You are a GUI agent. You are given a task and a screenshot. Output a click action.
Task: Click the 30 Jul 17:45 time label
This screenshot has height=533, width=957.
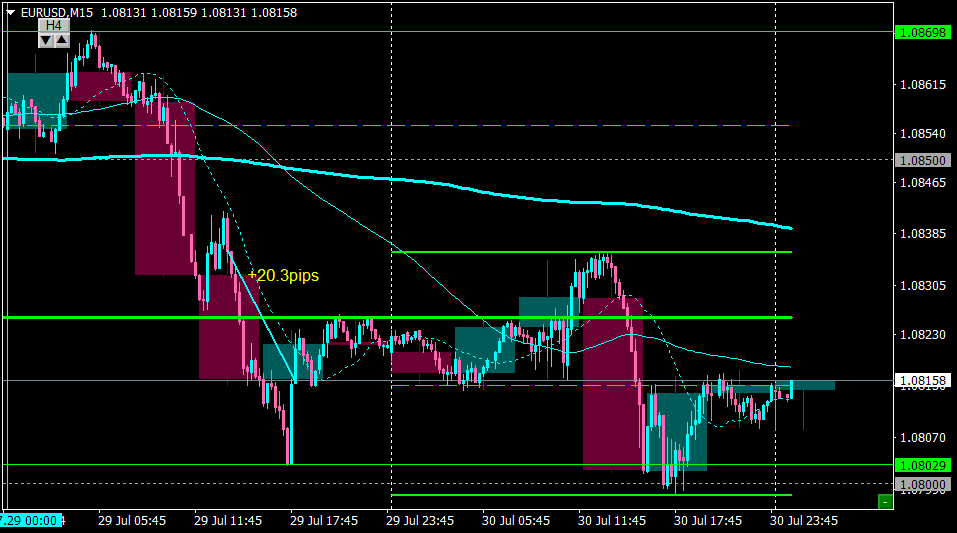[x=707, y=521]
